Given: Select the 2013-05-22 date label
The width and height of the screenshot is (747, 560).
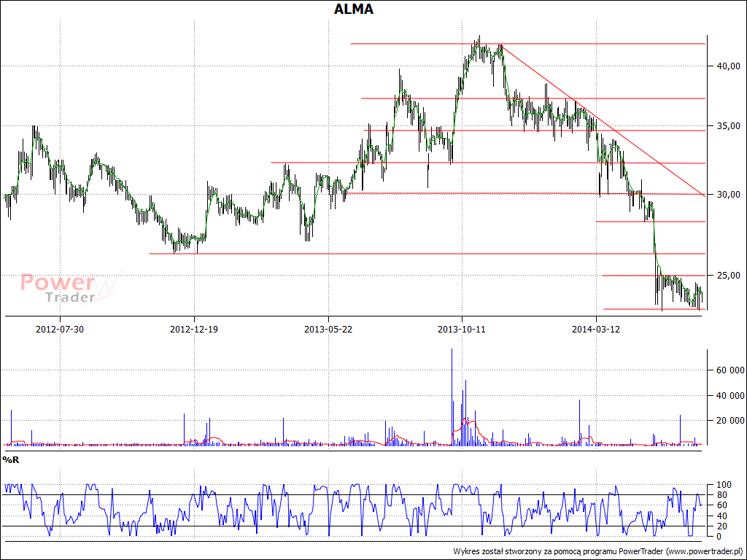Looking at the screenshot, I should coord(328,329).
